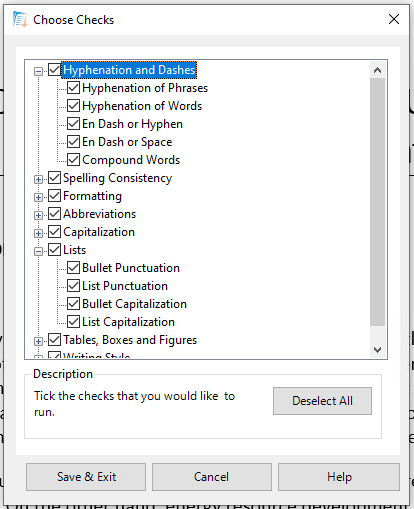Toggle the En Dash or Space checkbox
This screenshot has height=509, width=414.
pos(73,142)
